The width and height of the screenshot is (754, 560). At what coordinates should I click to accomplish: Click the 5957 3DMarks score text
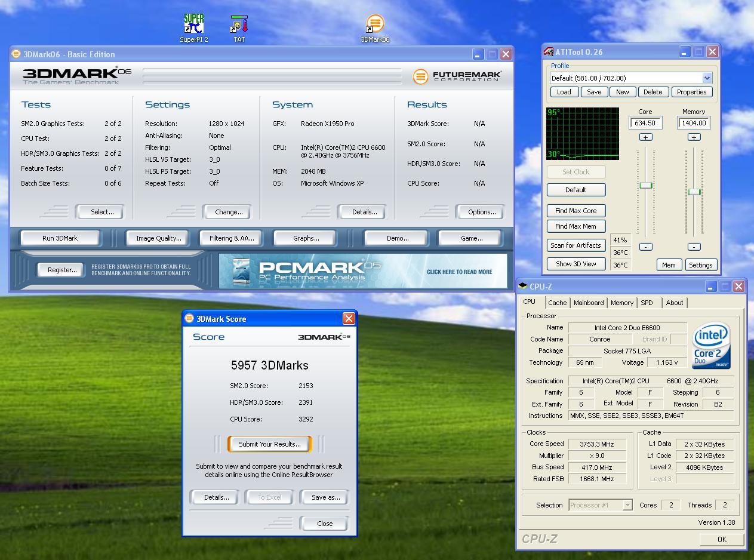coord(270,365)
